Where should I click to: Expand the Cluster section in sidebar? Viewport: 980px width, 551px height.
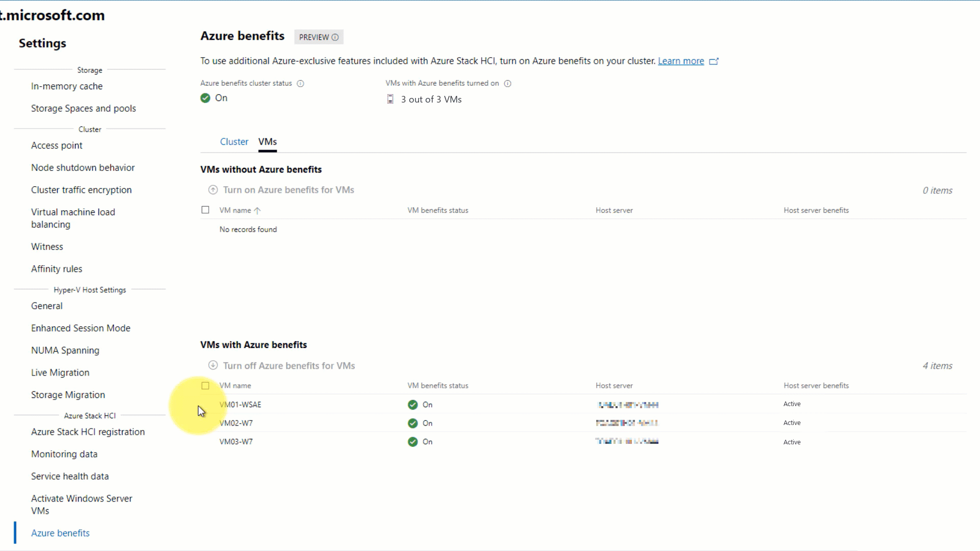tap(89, 129)
